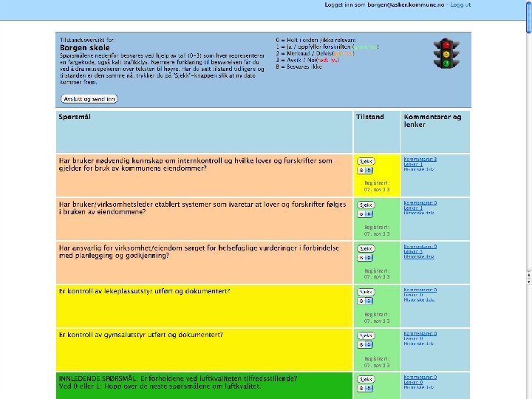Open the Tilstand dropdown for the gymsalutstyr question

pyautogui.click(x=365, y=345)
